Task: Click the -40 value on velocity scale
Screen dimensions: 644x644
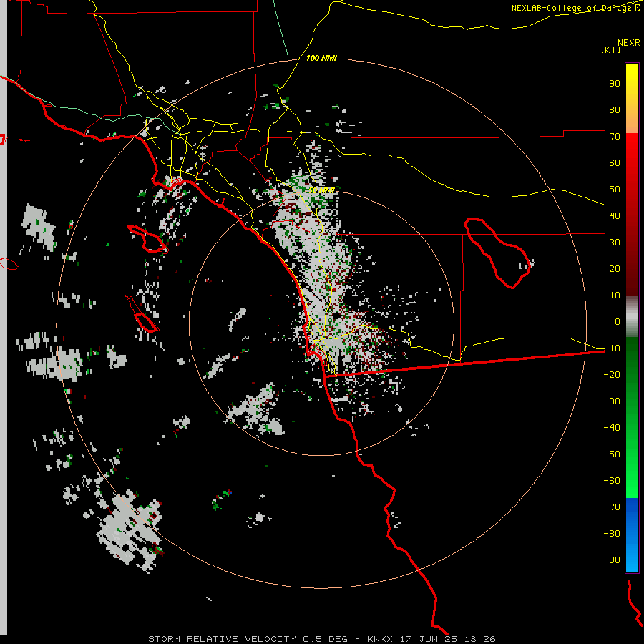Action: (x=612, y=428)
